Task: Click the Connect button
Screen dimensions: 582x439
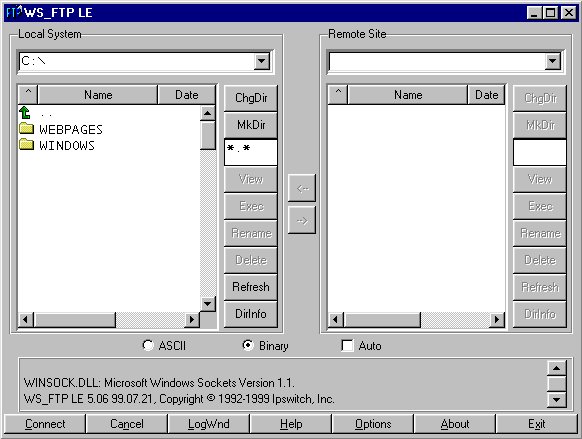Action: pos(45,424)
